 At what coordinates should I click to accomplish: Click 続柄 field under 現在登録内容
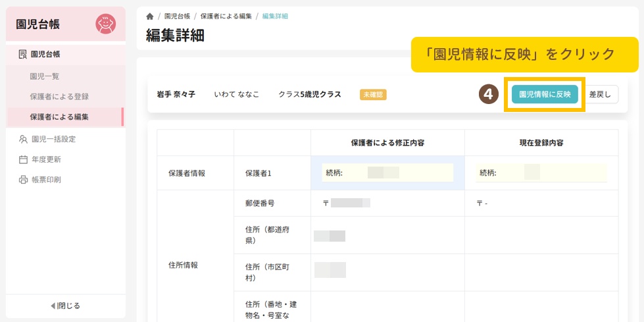[541, 173]
